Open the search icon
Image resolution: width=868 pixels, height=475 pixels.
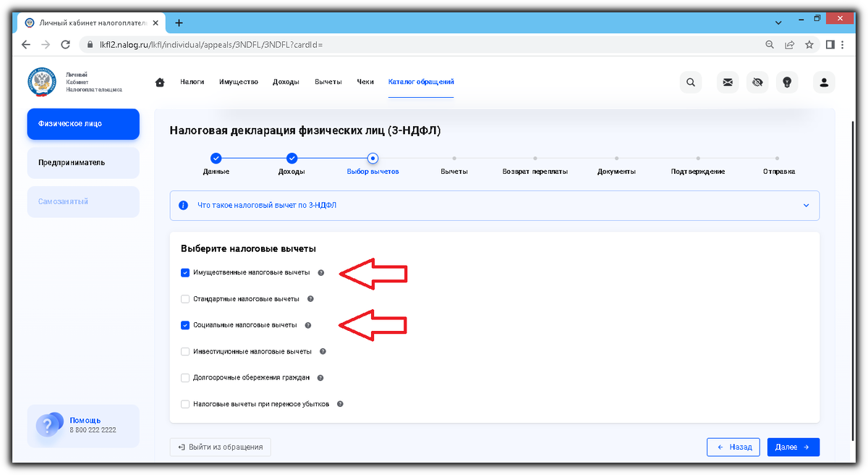(x=690, y=82)
